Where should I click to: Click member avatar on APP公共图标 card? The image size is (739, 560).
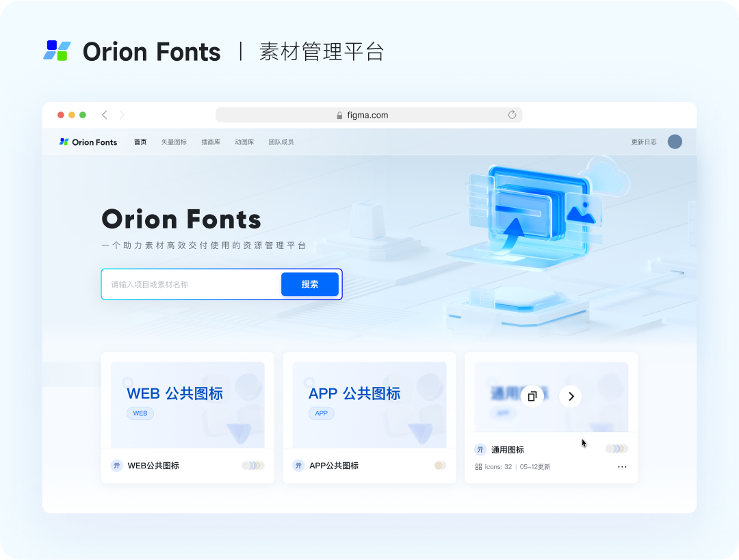[x=440, y=466]
